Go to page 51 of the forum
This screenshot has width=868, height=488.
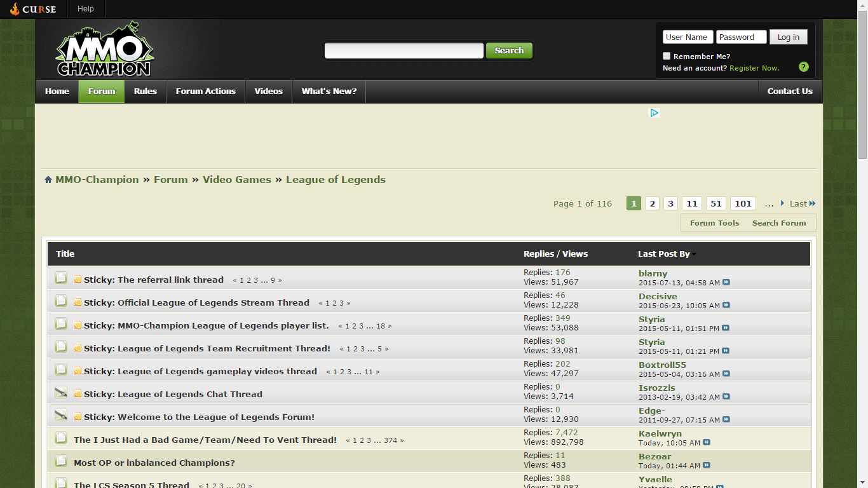coord(716,203)
